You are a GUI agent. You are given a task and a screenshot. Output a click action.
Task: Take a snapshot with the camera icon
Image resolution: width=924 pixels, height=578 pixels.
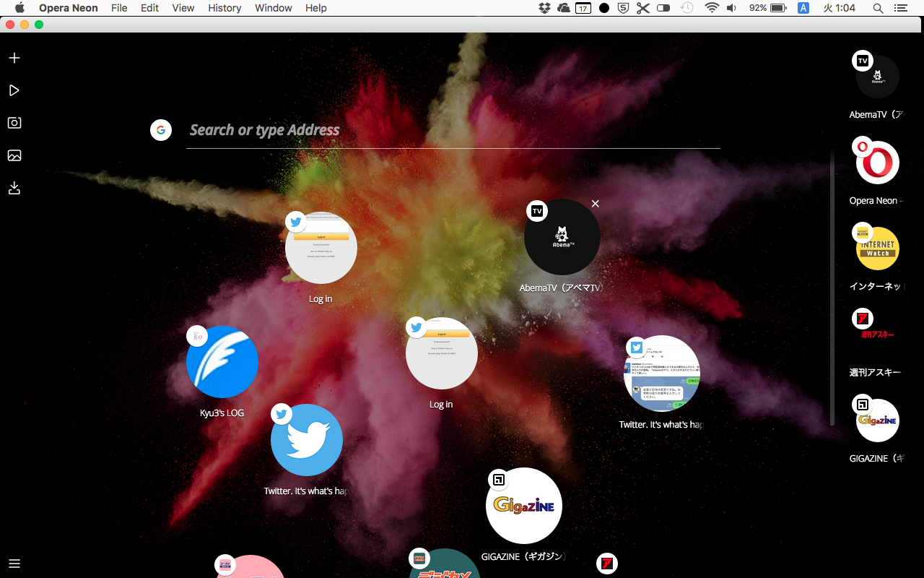[14, 123]
